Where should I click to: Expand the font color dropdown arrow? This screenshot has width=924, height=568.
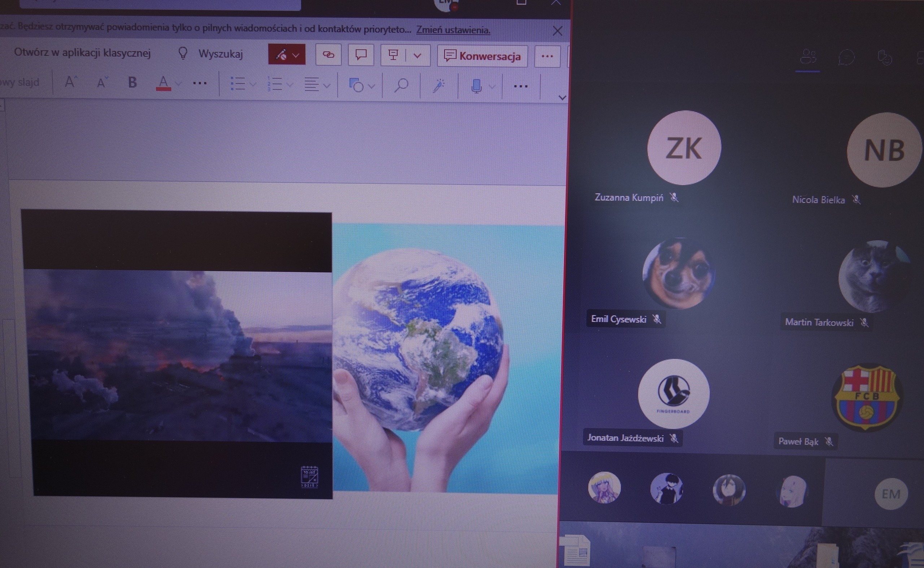[179, 84]
